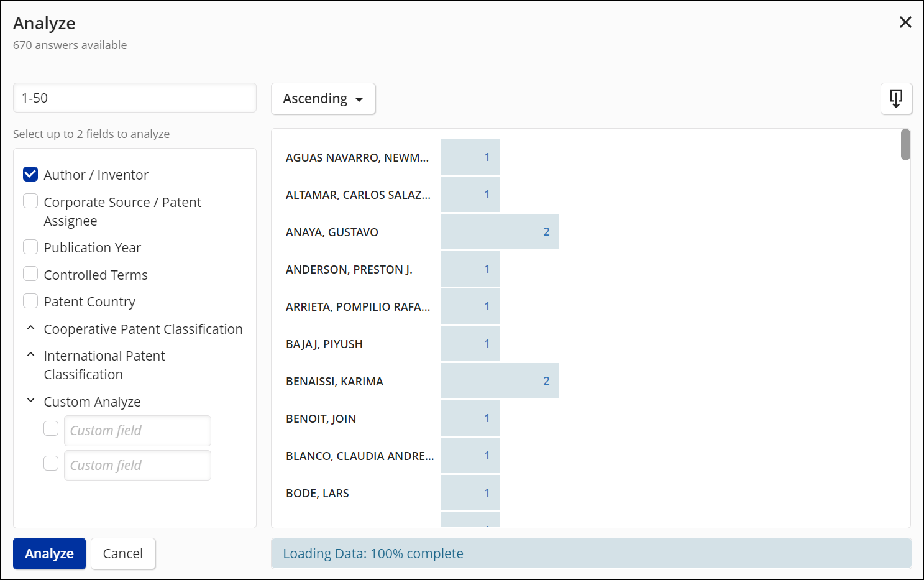Expand Cooperative Patent Classification
This screenshot has width=924, height=580.
(x=30, y=328)
